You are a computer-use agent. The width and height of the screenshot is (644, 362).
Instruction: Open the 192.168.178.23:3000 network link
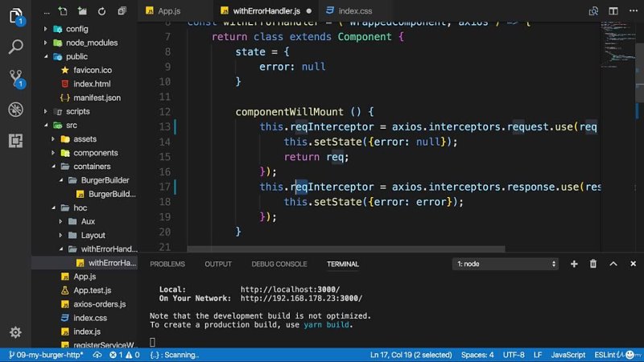(301, 298)
